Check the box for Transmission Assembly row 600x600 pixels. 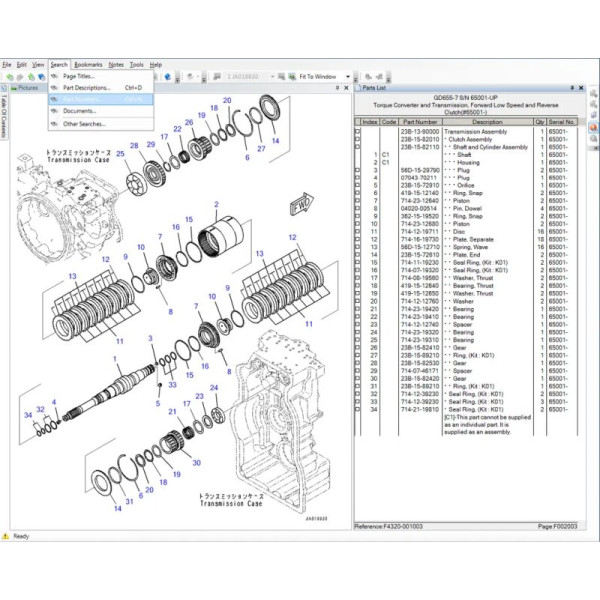(x=358, y=132)
